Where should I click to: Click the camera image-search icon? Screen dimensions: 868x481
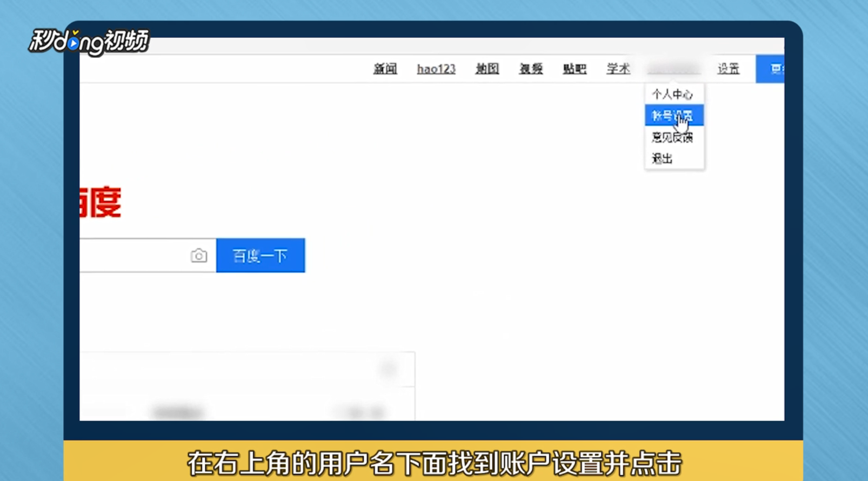click(x=199, y=255)
